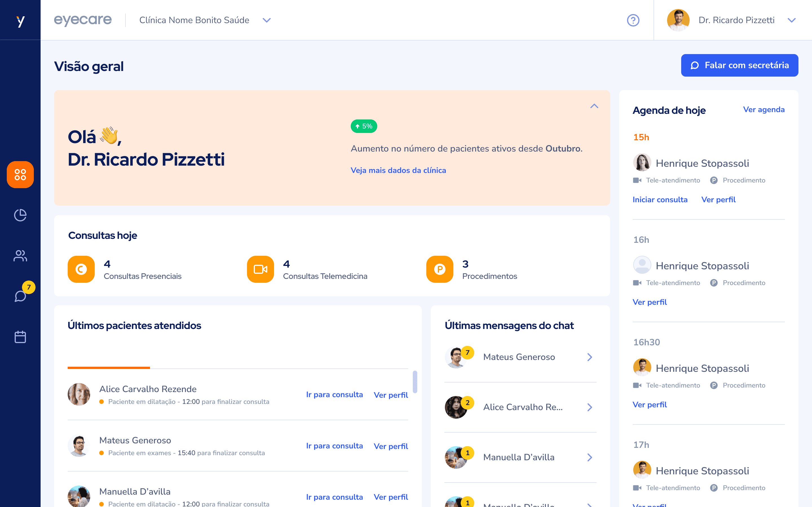The width and height of the screenshot is (812, 507).
Task: Collapse the welcome banner with chevron up
Action: [x=594, y=106]
